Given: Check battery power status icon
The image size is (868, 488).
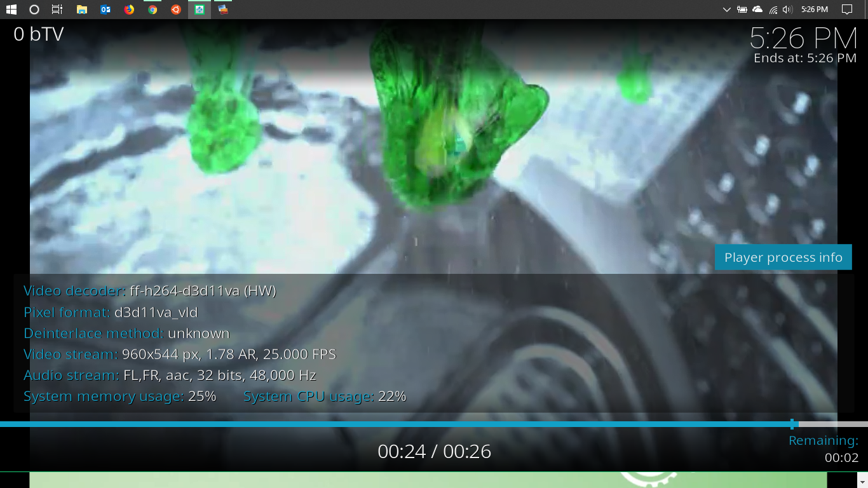Looking at the screenshot, I should 742,10.
